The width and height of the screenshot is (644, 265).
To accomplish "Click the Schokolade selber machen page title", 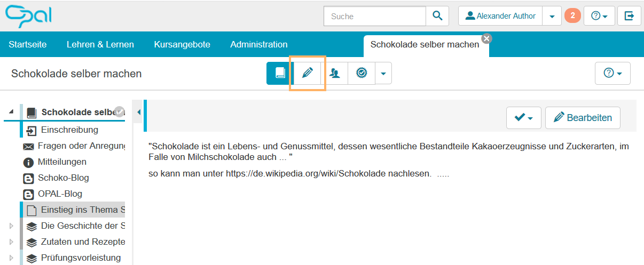I will tap(76, 74).
